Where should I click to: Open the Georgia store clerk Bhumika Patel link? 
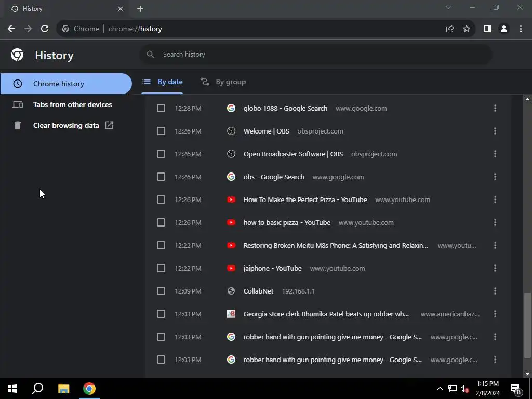(326, 314)
